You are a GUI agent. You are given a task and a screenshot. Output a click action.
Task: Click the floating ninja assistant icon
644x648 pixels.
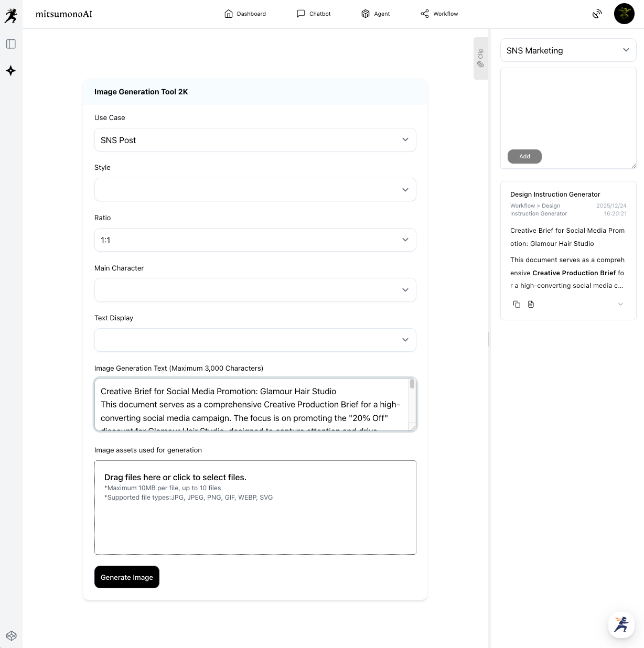(x=621, y=624)
